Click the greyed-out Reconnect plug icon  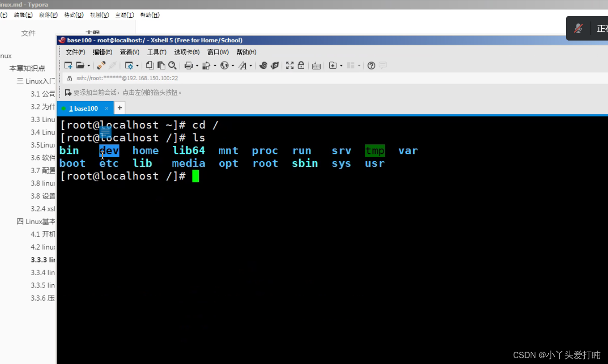(112, 66)
